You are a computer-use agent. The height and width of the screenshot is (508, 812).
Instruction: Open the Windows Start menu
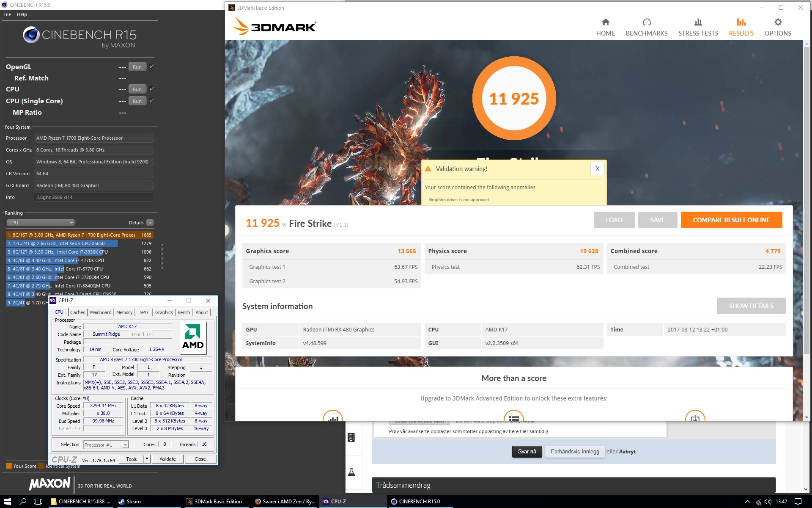pyautogui.click(x=8, y=502)
